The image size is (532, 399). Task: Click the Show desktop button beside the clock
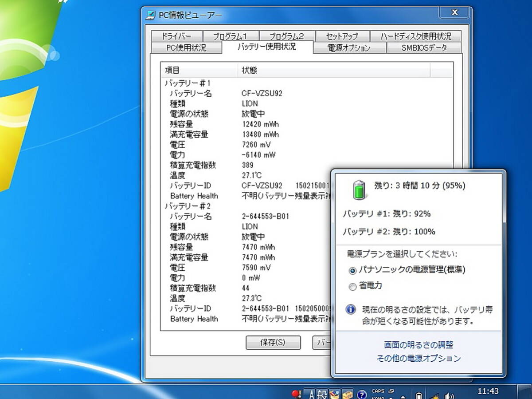point(524,392)
